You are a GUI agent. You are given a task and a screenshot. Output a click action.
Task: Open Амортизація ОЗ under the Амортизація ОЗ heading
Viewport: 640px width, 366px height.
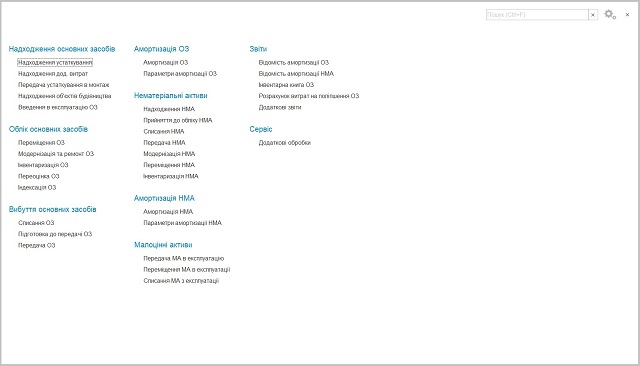coord(165,62)
